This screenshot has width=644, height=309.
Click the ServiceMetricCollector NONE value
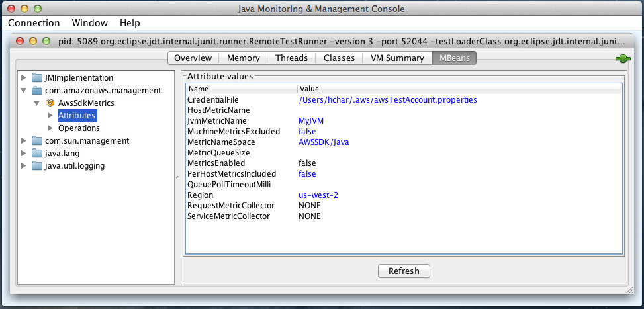pos(310,216)
